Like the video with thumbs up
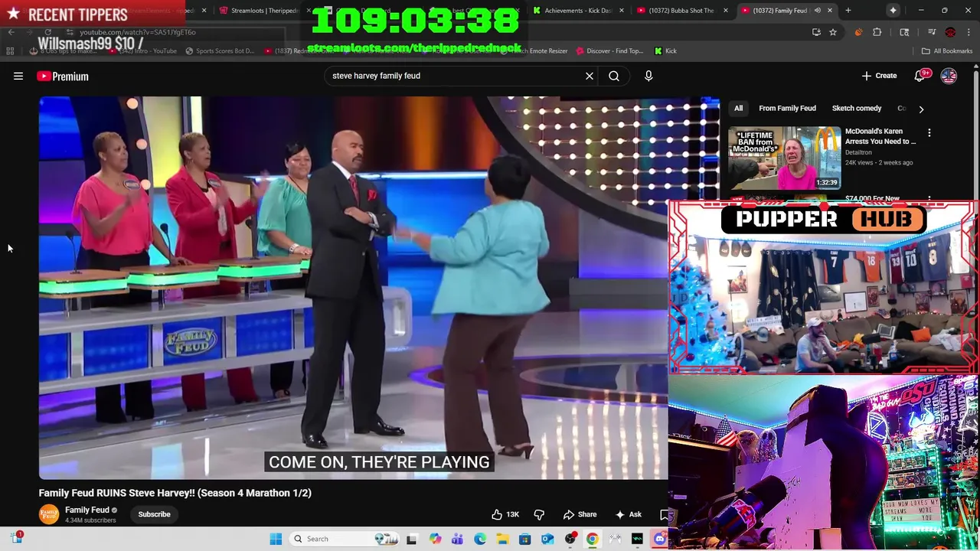Image resolution: width=980 pixels, height=551 pixels. point(505,514)
